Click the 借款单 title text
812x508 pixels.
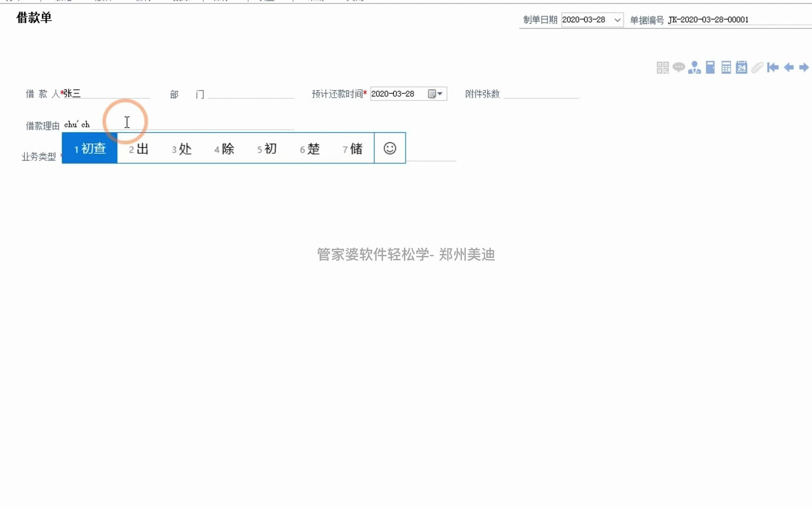(34, 17)
